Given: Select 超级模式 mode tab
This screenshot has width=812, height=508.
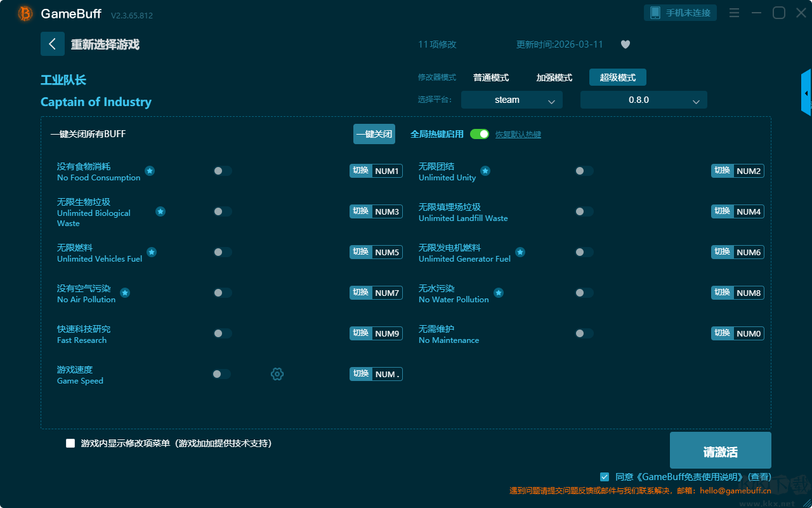Looking at the screenshot, I should coord(618,77).
